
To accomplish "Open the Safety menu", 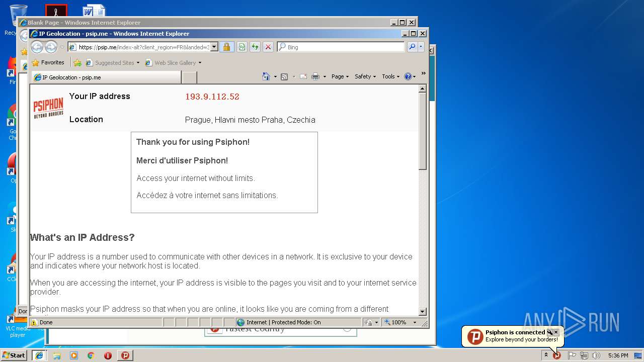I will 365,76.
